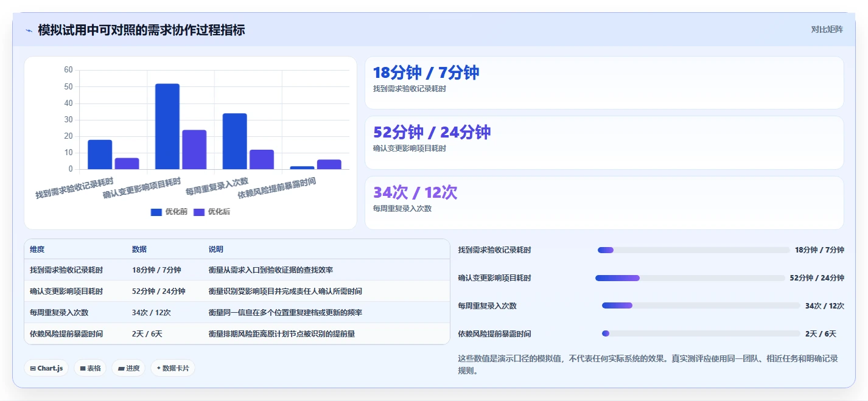Click the 优化前 bar for 每周重复录入次数
The height and width of the screenshot is (401, 868).
[234, 141]
